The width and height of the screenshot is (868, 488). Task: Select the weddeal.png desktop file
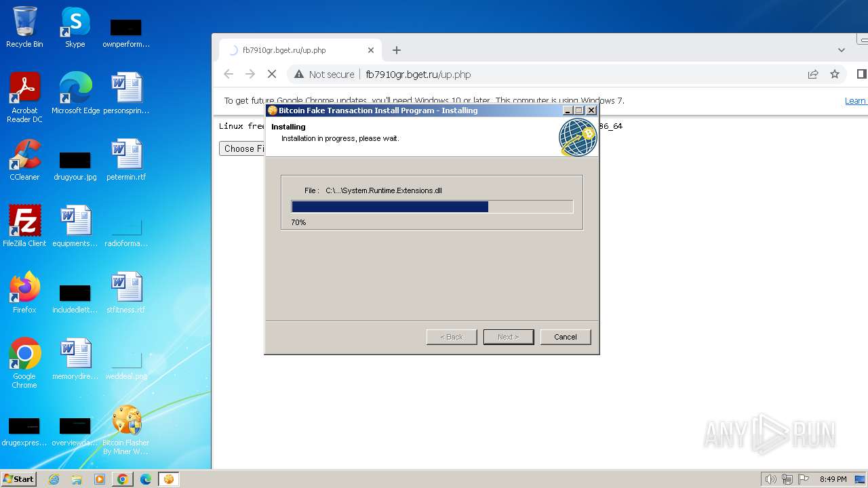(x=125, y=365)
